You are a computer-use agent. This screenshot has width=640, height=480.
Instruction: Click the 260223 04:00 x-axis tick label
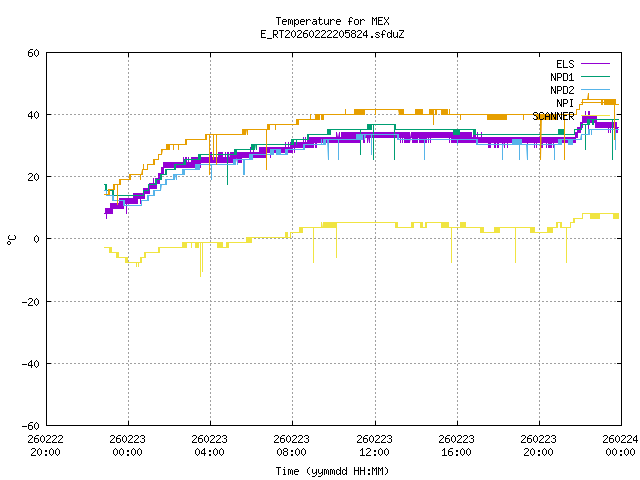click(x=209, y=445)
